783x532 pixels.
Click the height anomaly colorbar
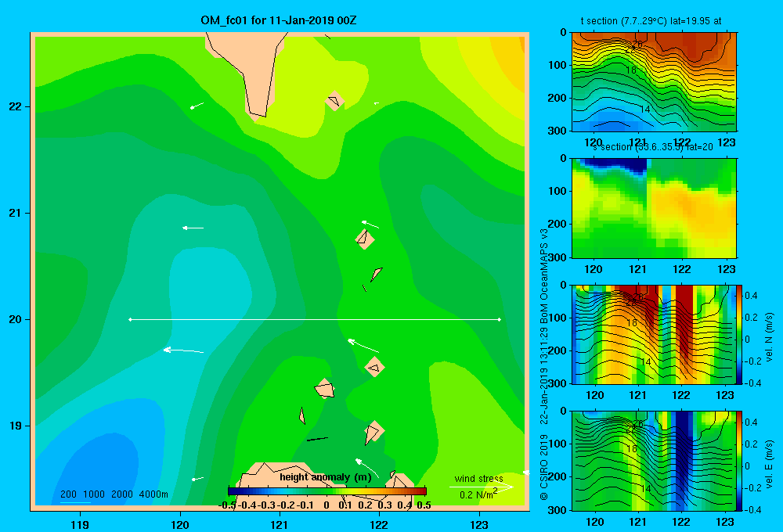[x=327, y=491]
